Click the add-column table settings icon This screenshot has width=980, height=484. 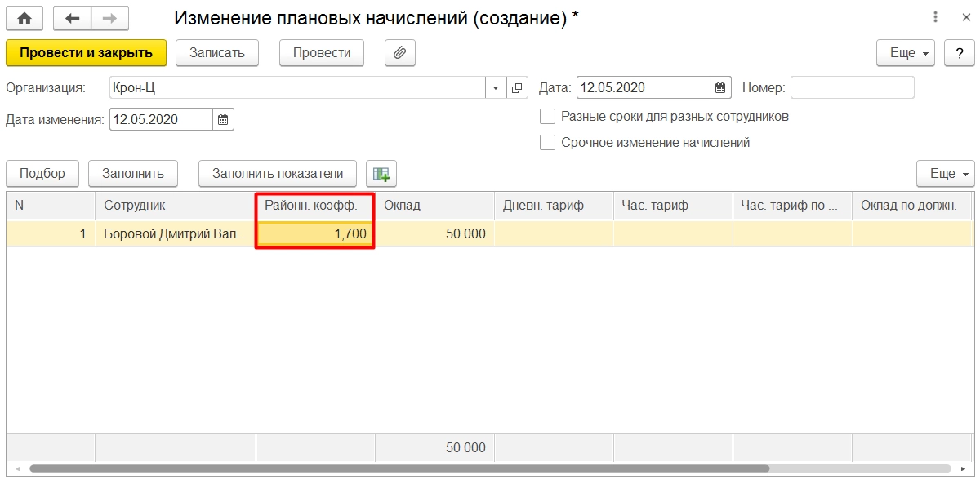(x=381, y=173)
